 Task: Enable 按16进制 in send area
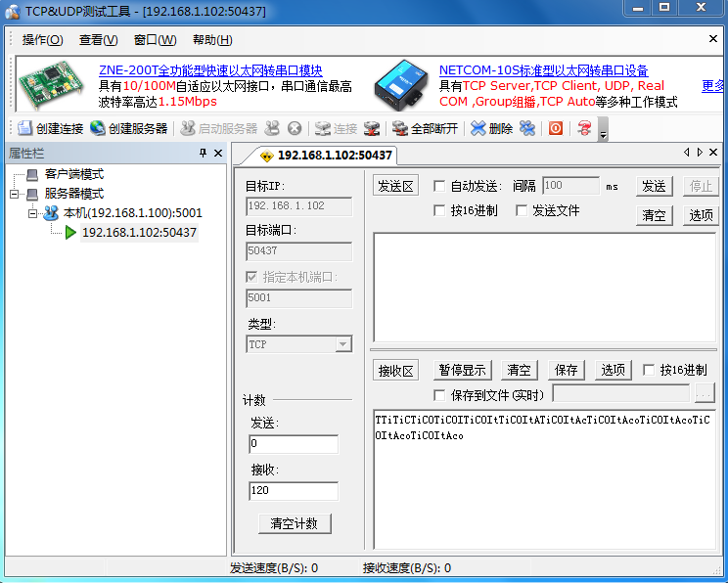[438, 210]
